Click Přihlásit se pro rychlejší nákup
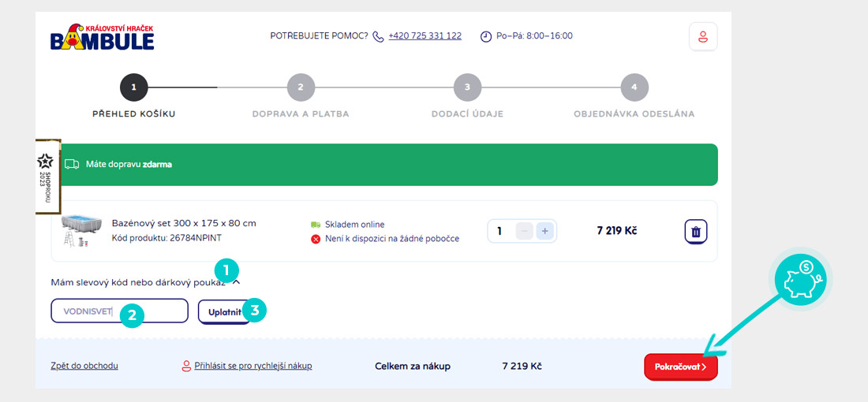 253,366
